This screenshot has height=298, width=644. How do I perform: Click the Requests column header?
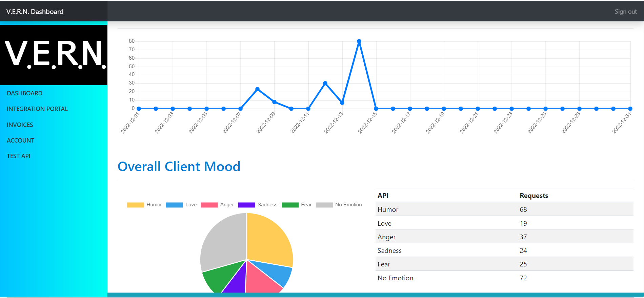click(534, 195)
